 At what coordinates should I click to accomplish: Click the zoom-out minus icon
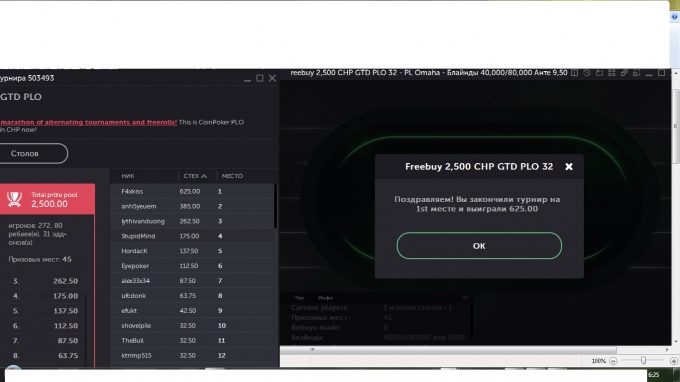click(613, 361)
